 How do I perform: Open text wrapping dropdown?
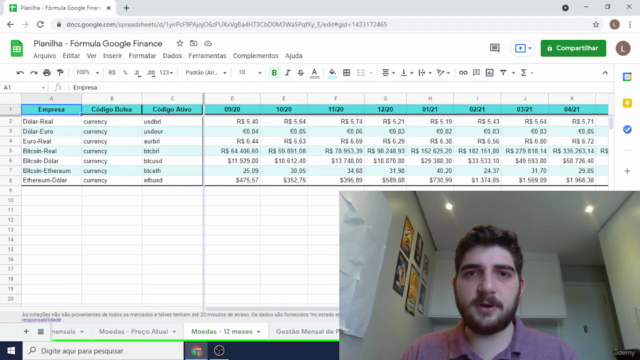tap(425, 73)
